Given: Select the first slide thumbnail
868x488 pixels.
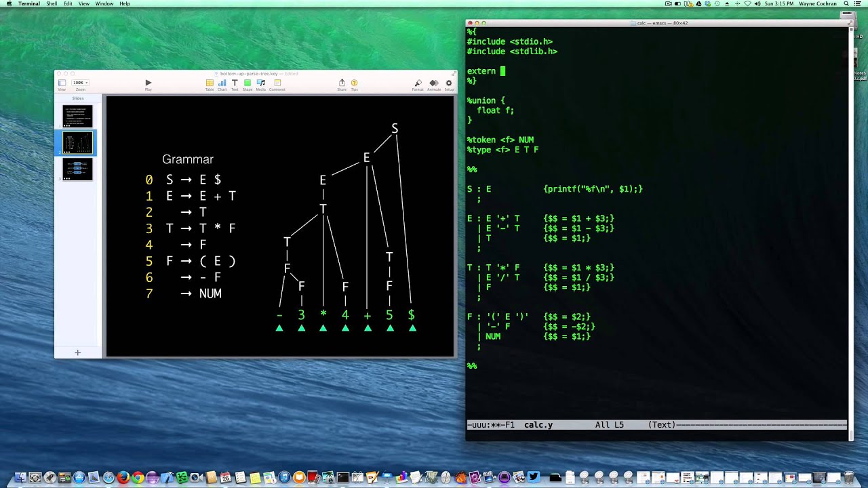Looking at the screenshot, I should [x=77, y=116].
